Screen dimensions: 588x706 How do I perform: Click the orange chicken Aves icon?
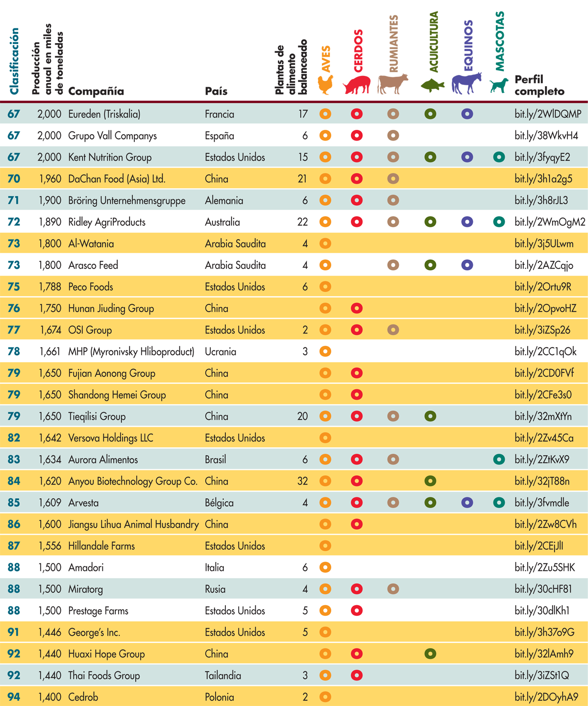coord(325,85)
